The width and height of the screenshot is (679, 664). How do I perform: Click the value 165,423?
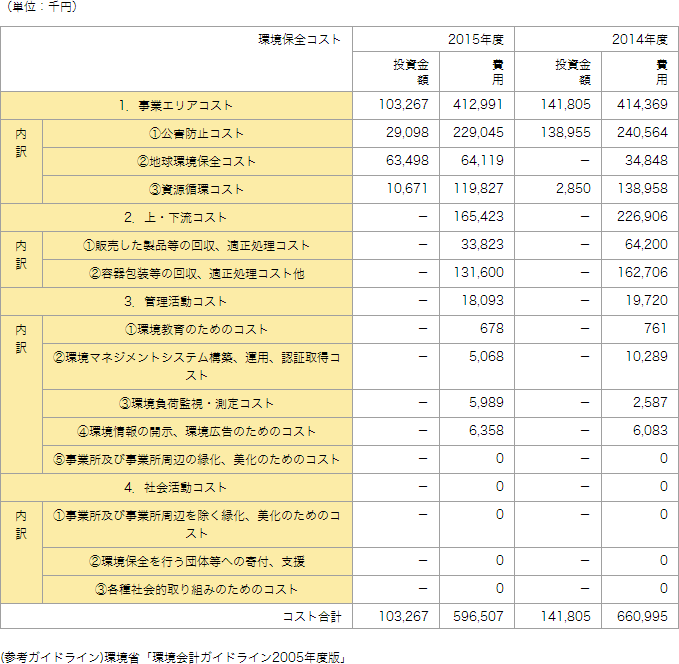click(478, 217)
